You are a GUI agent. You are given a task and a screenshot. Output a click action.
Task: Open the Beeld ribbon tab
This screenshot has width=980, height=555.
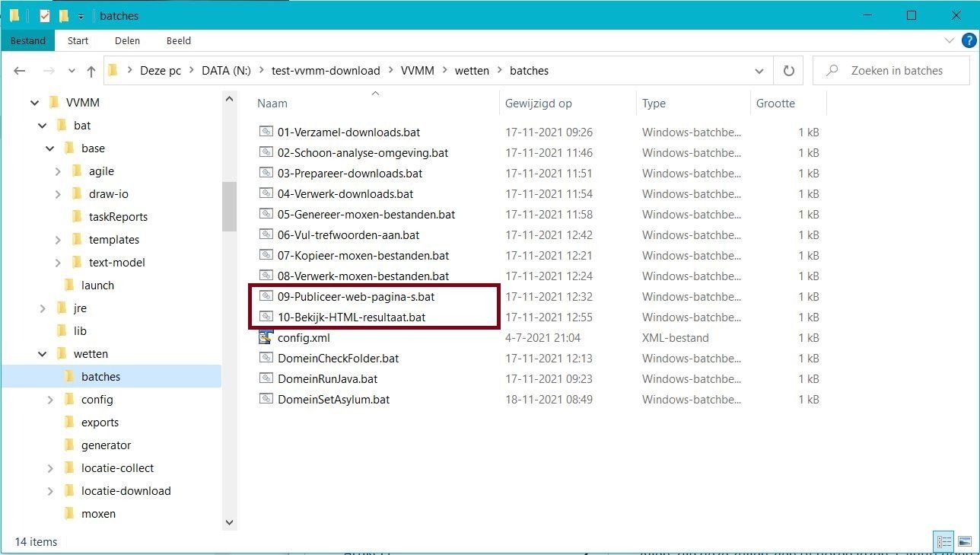[x=178, y=41]
